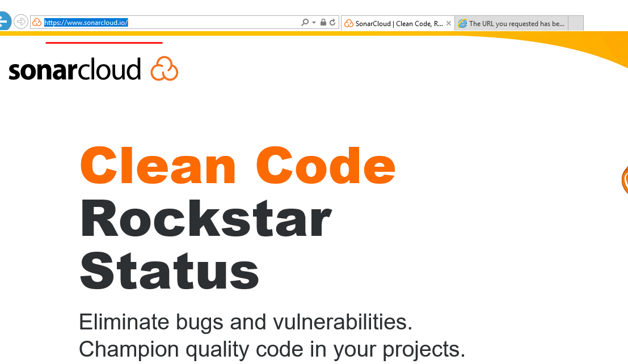Image resolution: width=628 pixels, height=364 pixels.
Task: Click the SonarCloud favicon in address bar
Action: (x=37, y=23)
